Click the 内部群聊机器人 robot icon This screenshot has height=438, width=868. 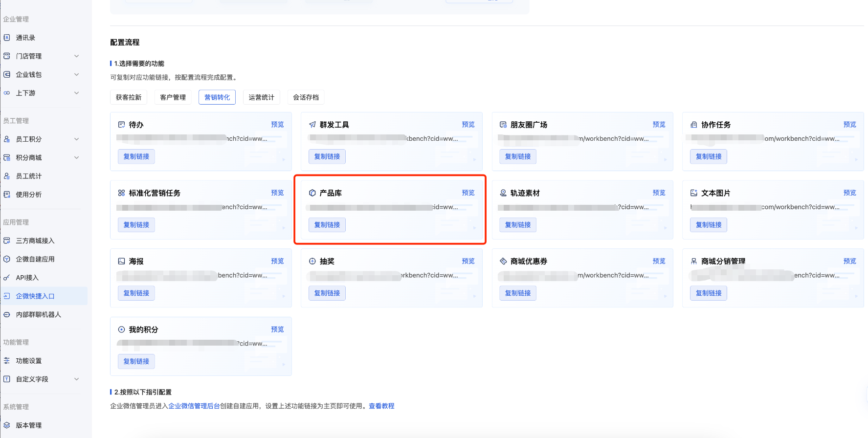click(7, 315)
